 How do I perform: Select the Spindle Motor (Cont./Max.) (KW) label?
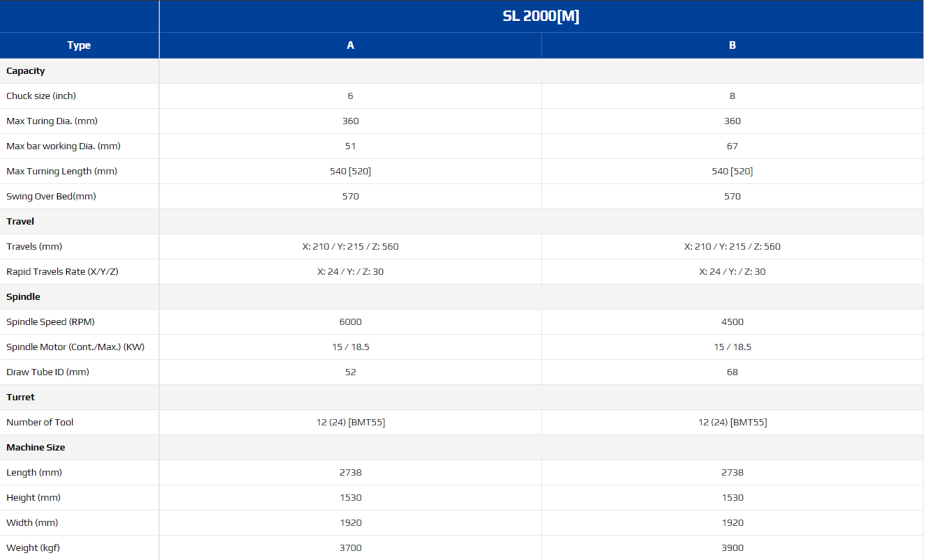[75, 347]
